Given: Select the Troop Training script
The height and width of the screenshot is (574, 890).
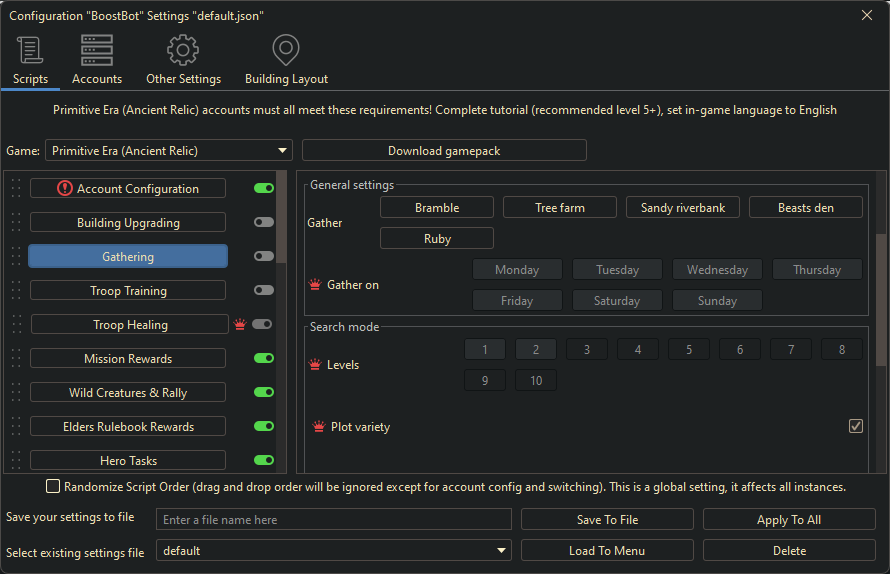Looking at the screenshot, I should point(128,291).
